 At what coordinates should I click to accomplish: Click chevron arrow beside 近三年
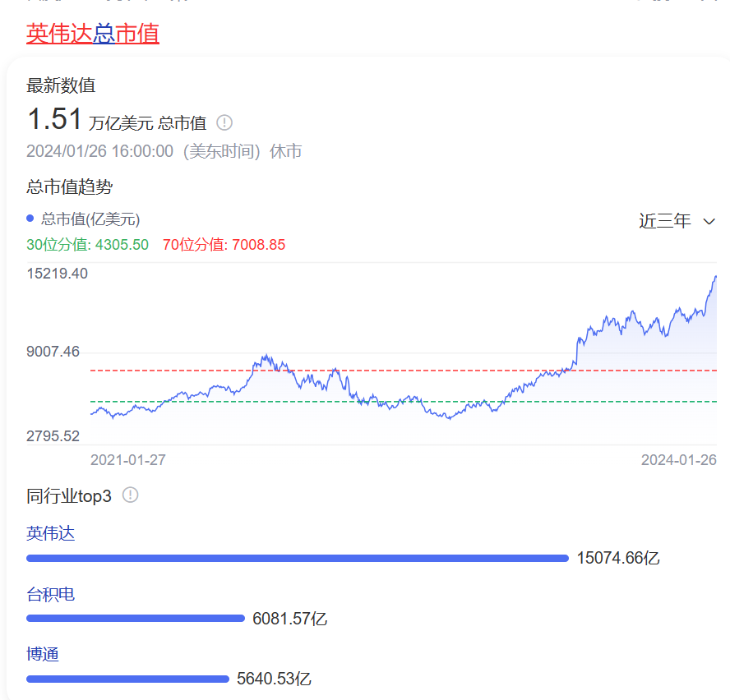(709, 222)
